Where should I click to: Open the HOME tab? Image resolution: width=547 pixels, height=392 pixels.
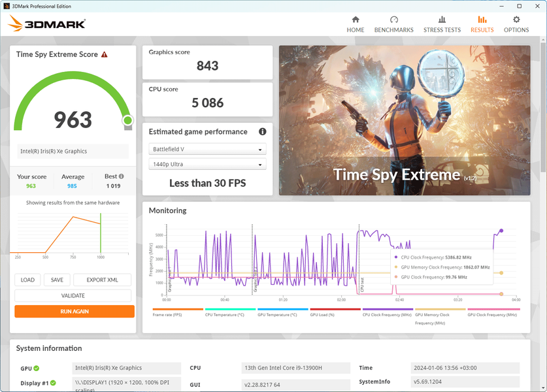(355, 24)
